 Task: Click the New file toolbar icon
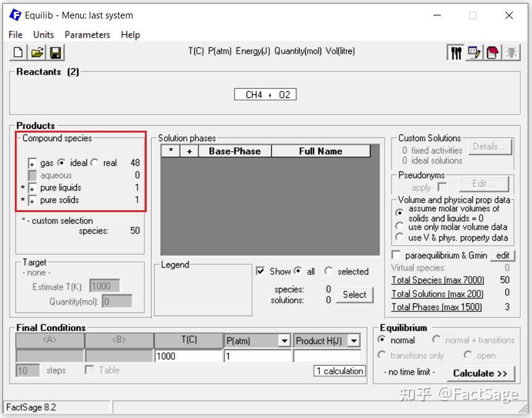pyautogui.click(x=18, y=52)
